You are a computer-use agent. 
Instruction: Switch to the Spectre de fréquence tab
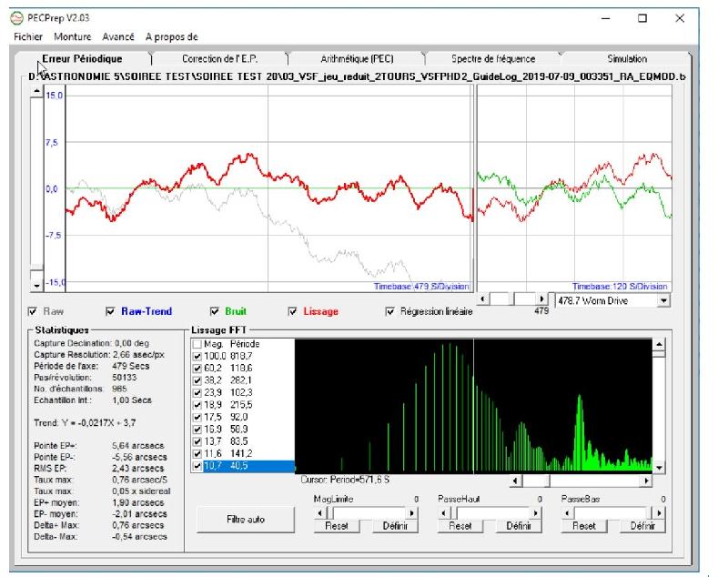coord(493,59)
